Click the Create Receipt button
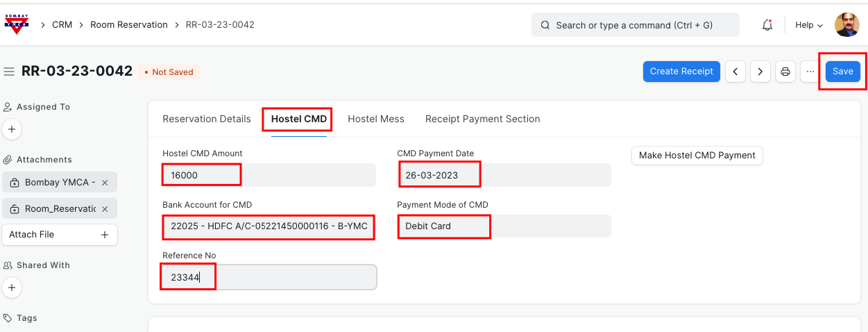This screenshot has width=868, height=332. point(681,72)
